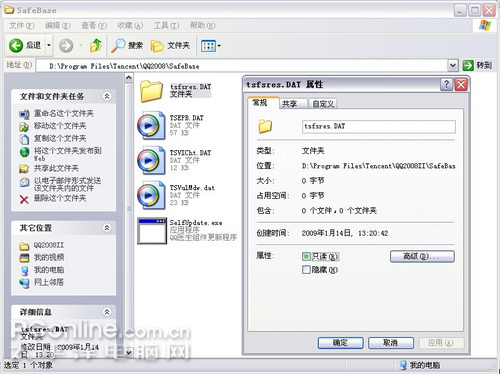500x374 pixels.
Task: Click the globe icon for publishing to Web
Action: tap(24, 152)
